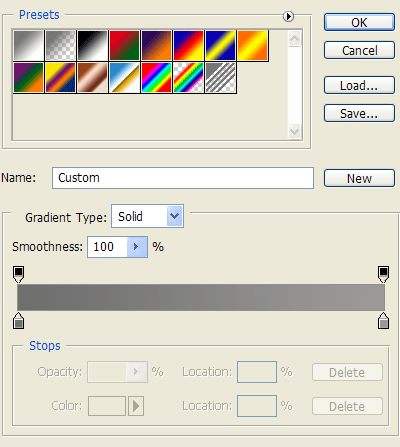Pick the blue, red, yellow gradient preset
This screenshot has height=447, width=400.
pyautogui.click(x=189, y=46)
